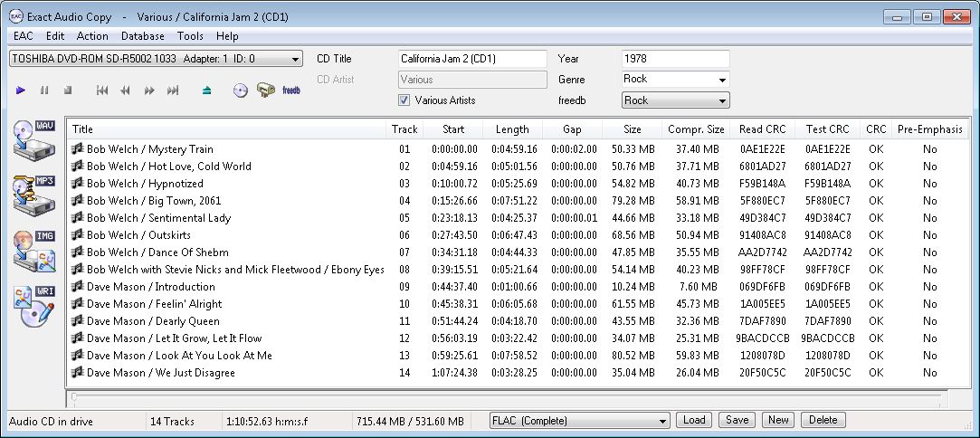
Task: Click the Load profile button
Action: tap(694, 420)
